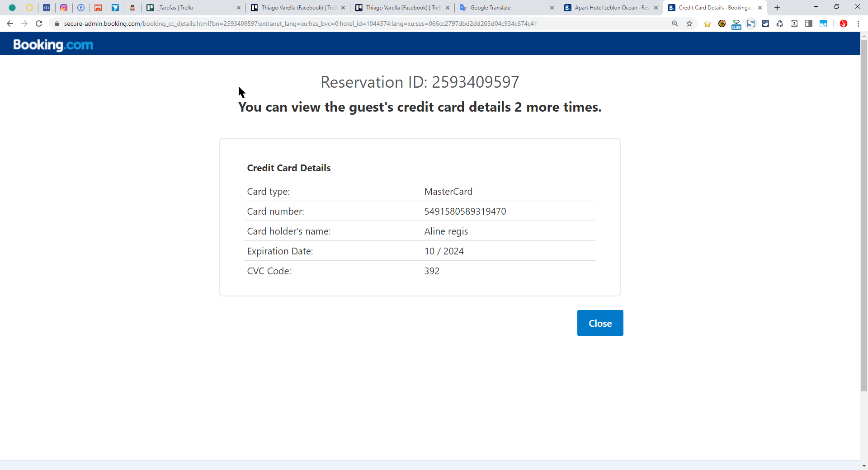The image size is (868, 470).
Task: Close the Credit Card Details tab
Action: (760, 8)
